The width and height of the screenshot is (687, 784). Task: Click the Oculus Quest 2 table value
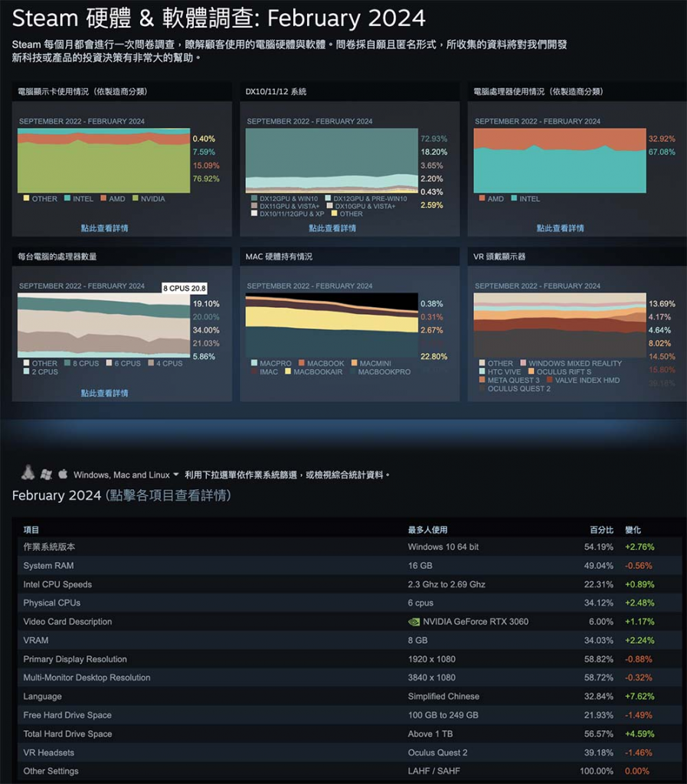coord(437,753)
